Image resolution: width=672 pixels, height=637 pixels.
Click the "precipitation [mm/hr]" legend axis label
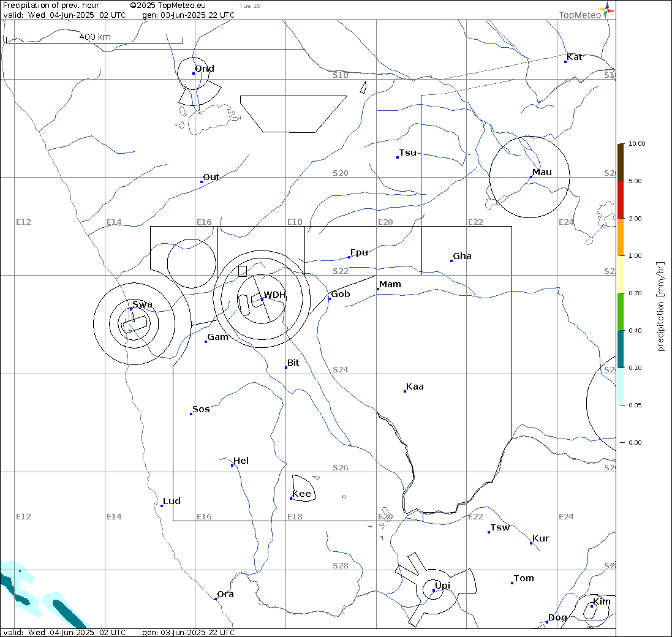coord(660,306)
